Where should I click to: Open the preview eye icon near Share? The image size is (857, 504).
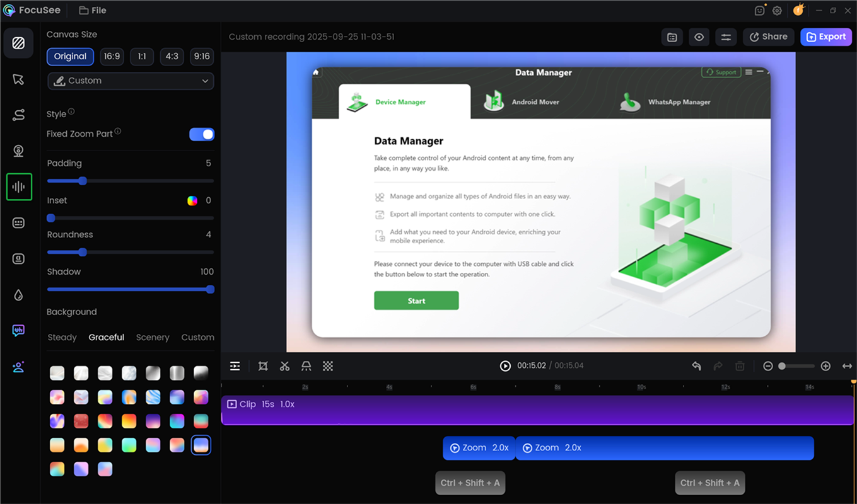coord(699,37)
